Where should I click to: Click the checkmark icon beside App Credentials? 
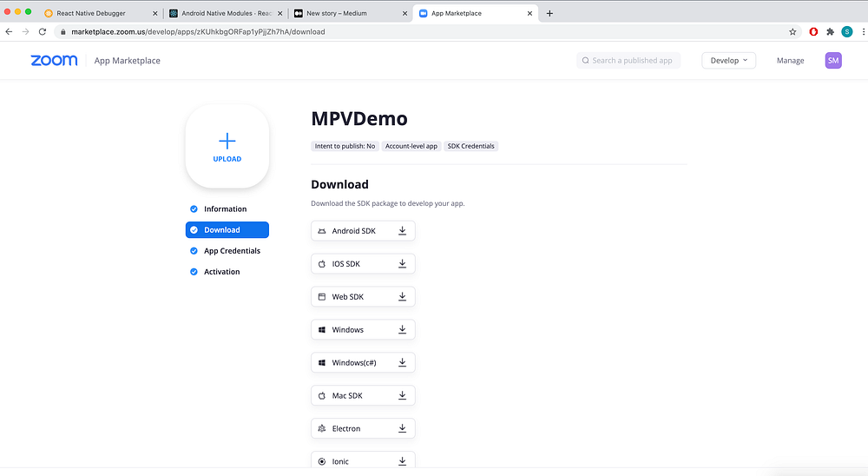(x=194, y=251)
